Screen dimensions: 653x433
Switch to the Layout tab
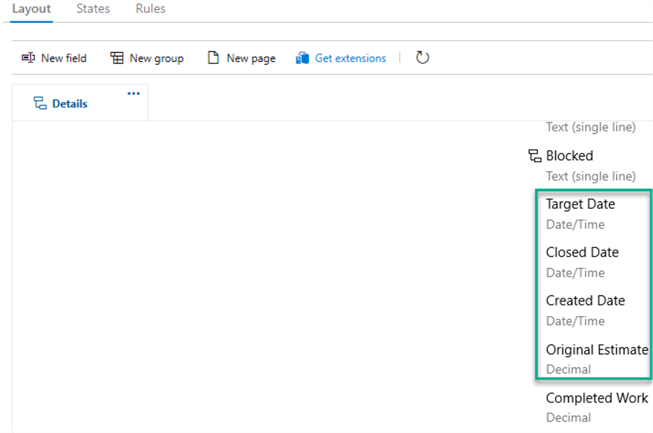click(x=31, y=9)
